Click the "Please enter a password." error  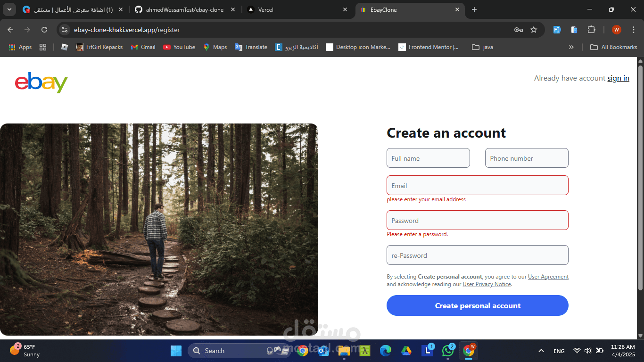coord(417,234)
